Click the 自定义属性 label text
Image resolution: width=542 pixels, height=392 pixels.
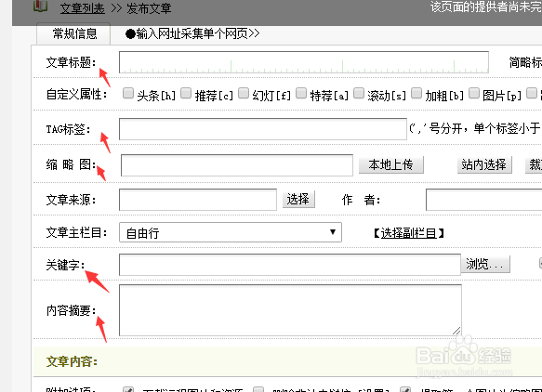(77, 95)
